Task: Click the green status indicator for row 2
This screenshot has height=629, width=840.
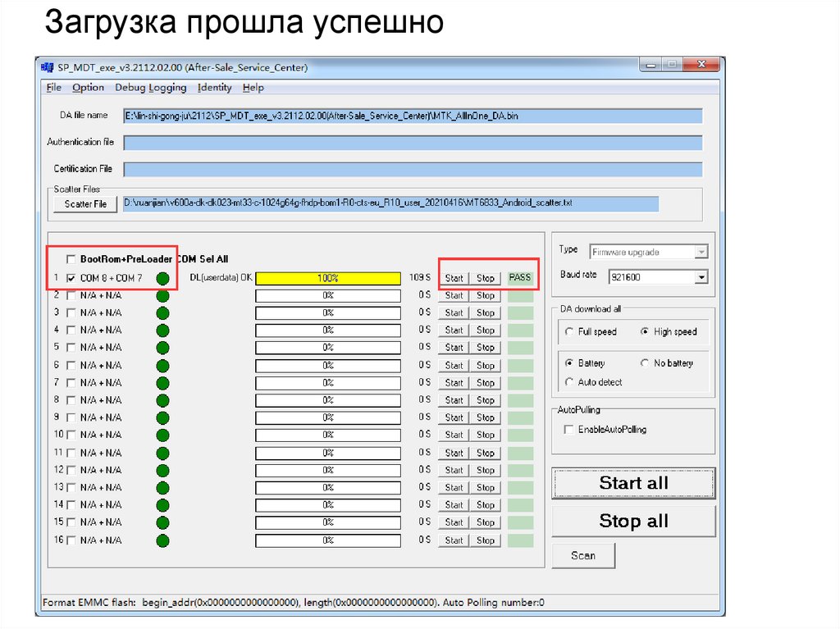Action: (x=163, y=296)
